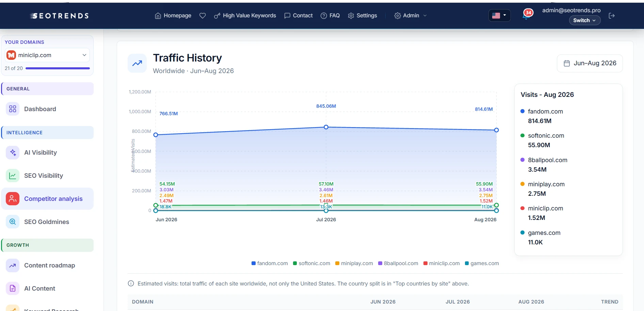Open AI Visibility in sidebar
Image resolution: width=644 pixels, height=311 pixels.
[47, 153]
